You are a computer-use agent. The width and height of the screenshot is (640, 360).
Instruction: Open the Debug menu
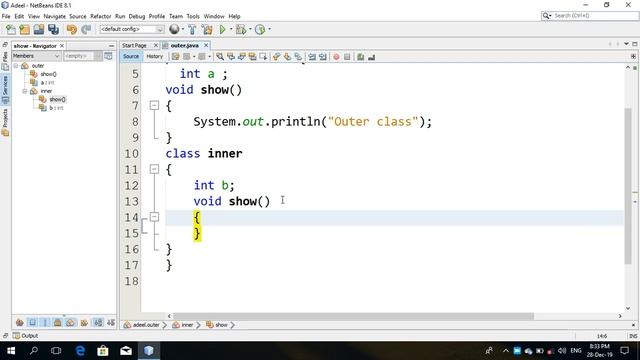pyautogui.click(x=137, y=16)
